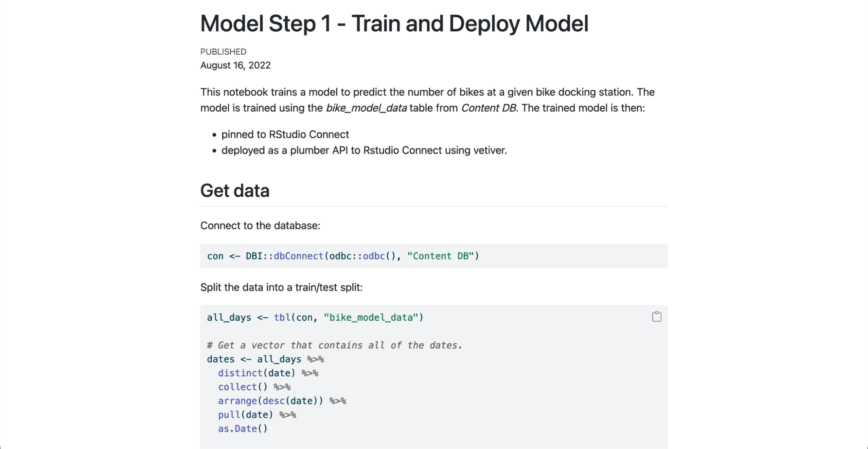Click the italic bike_model_data text in intro
Screen dimensions: 868x449
tap(366, 108)
